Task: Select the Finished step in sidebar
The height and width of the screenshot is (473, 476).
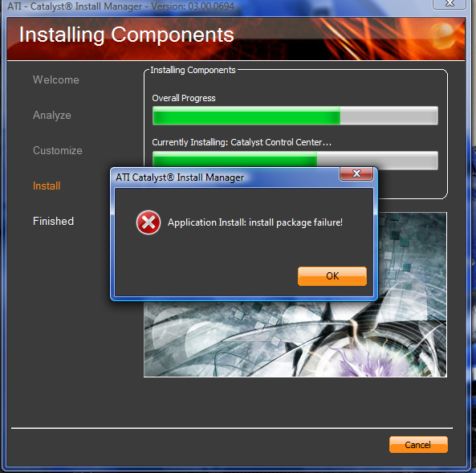Action: 53,221
